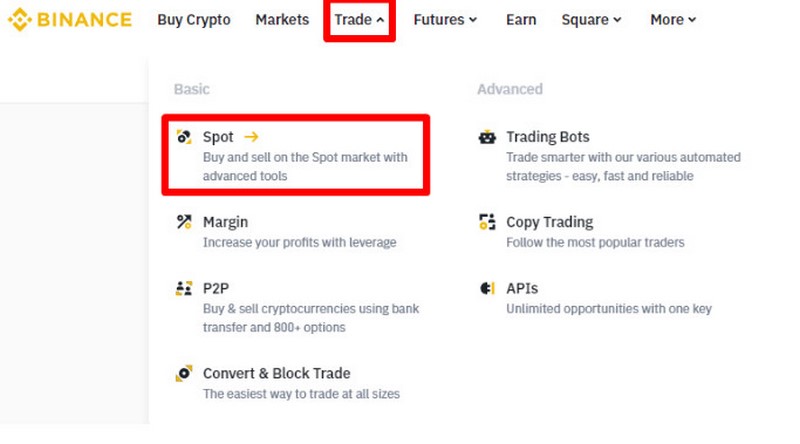Click the Convert & Block Trade icon

coord(184,374)
